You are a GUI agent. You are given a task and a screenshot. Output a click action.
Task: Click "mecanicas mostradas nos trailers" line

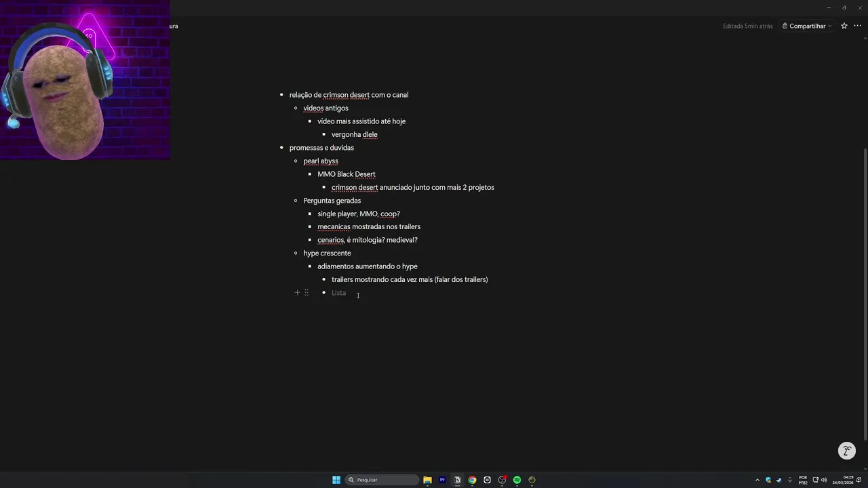pos(369,227)
